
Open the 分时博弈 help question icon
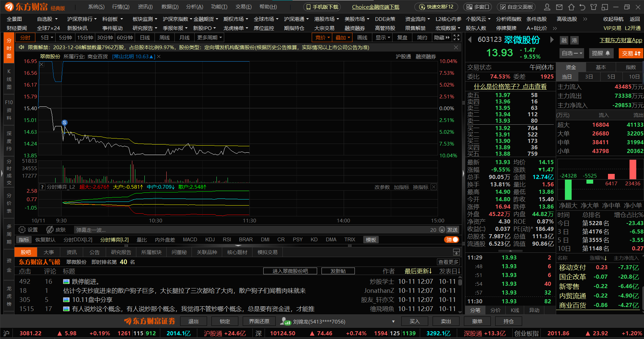tap(42, 187)
